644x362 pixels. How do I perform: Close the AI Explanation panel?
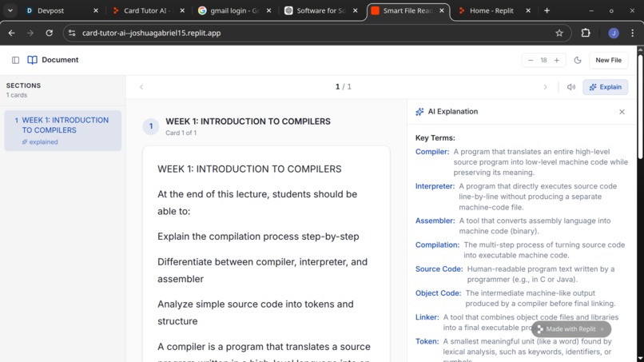click(622, 112)
